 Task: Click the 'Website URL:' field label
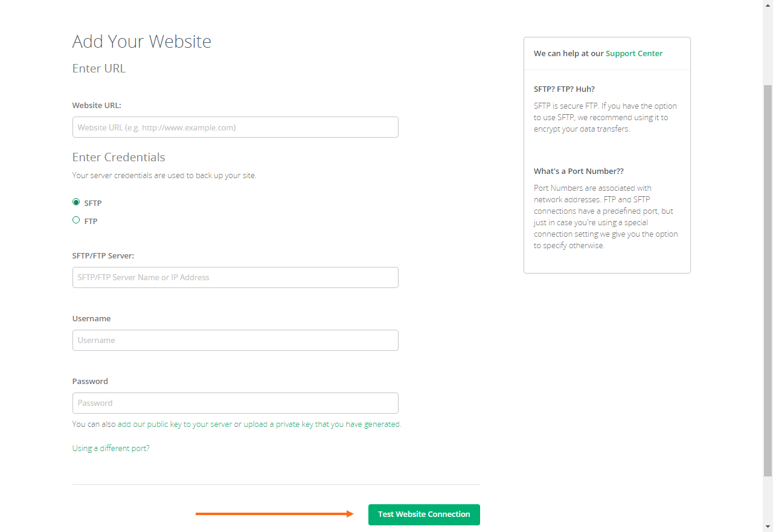tap(97, 106)
